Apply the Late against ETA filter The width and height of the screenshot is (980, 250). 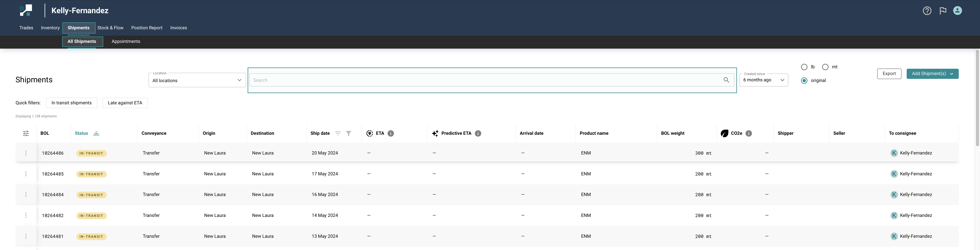point(125,103)
